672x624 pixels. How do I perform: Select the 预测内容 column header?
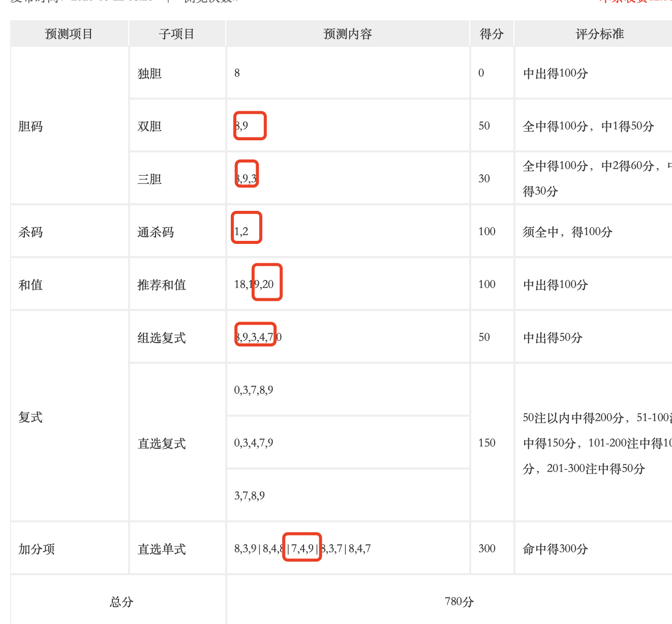click(x=348, y=34)
